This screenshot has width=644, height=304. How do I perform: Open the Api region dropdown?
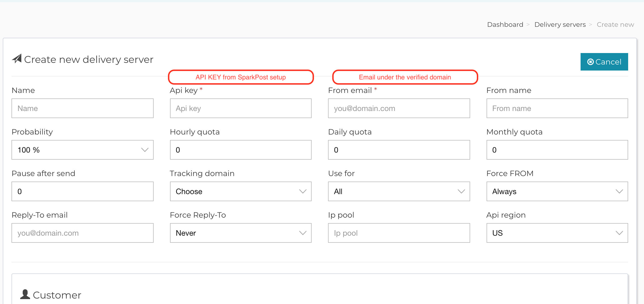[557, 233]
